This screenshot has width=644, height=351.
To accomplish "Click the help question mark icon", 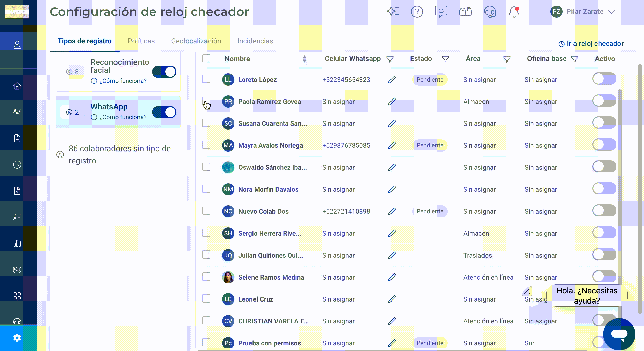I will pos(417,12).
